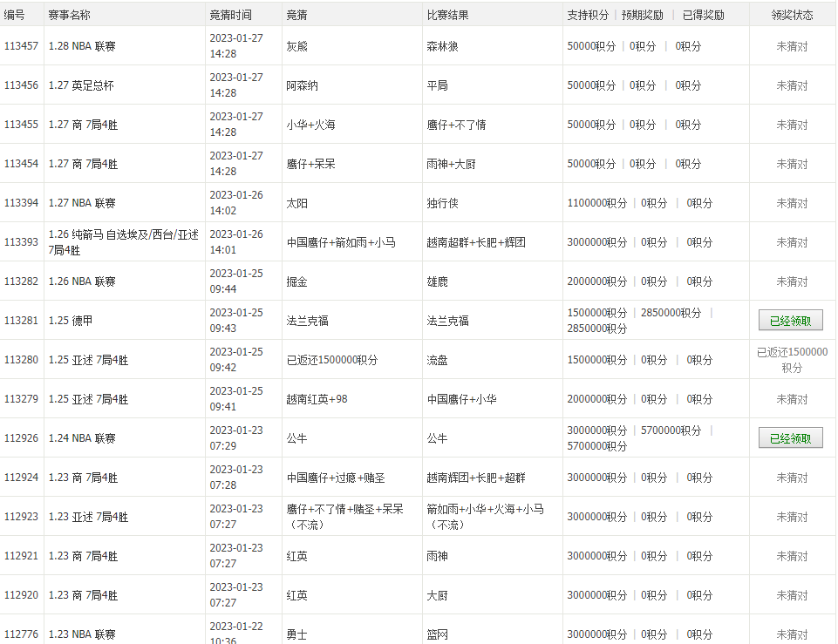The image size is (838, 644).
Task: Click the 竞猜时间 column header
Action: [229, 13]
